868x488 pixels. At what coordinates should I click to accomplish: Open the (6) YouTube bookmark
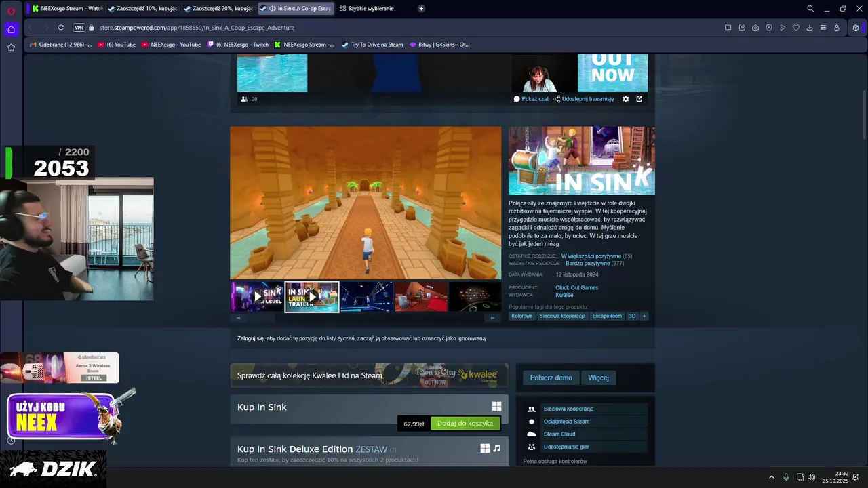(117, 45)
